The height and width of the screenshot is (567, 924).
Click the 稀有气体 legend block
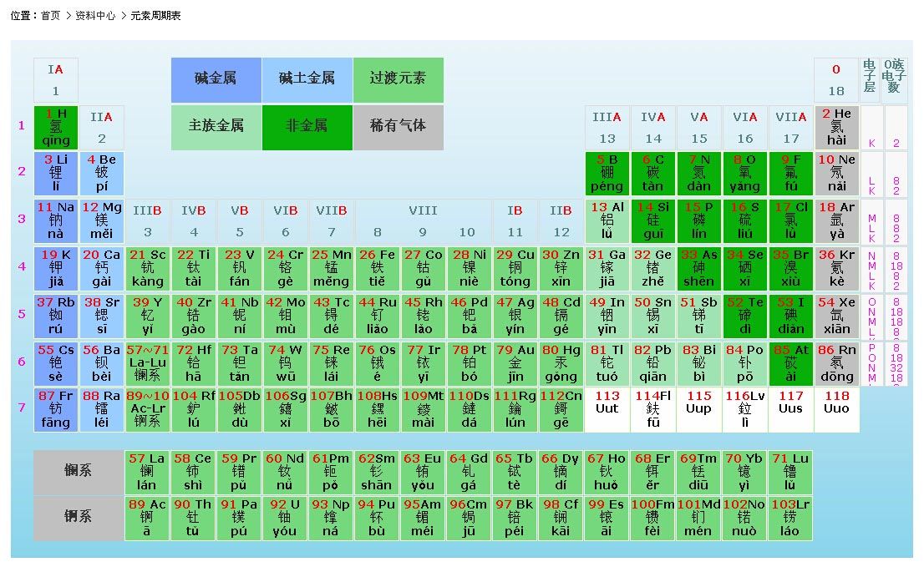[399, 128]
